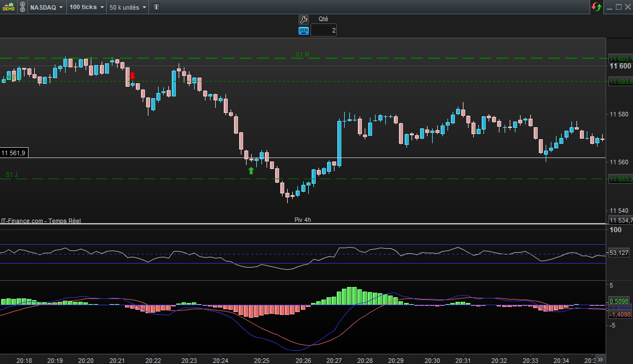
Task: Click the S1 J support line label
Action: pyautogui.click(x=11, y=175)
